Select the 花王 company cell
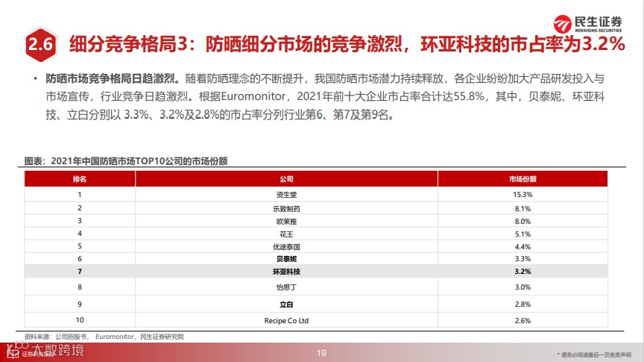 click(x=286, y=234)
